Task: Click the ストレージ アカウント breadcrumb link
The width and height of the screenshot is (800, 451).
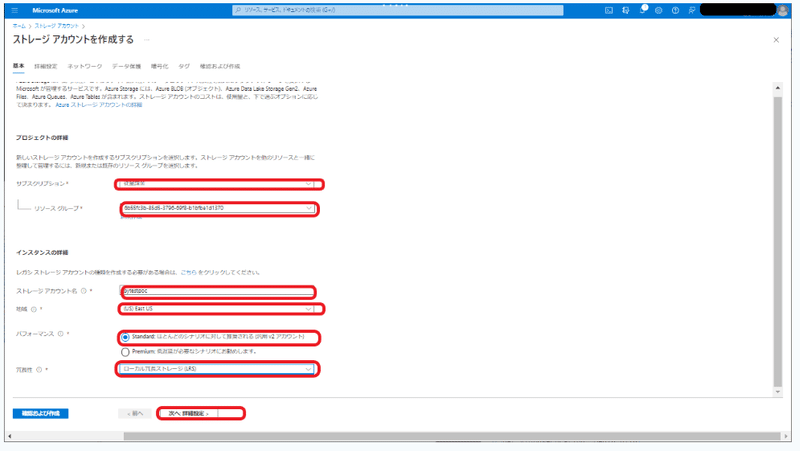Action: [x=57, y=26]
